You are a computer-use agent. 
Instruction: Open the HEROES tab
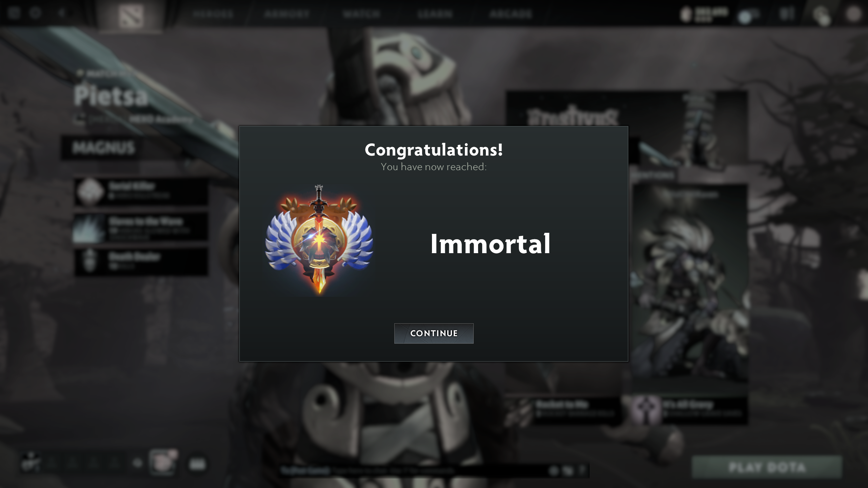(213, 14)
